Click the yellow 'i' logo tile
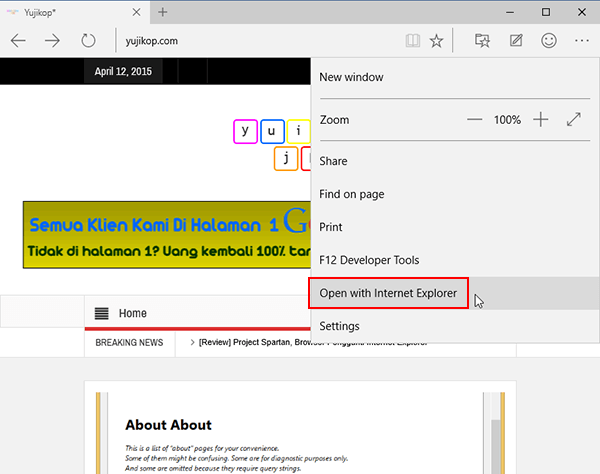600x474 pixels. 298,132
